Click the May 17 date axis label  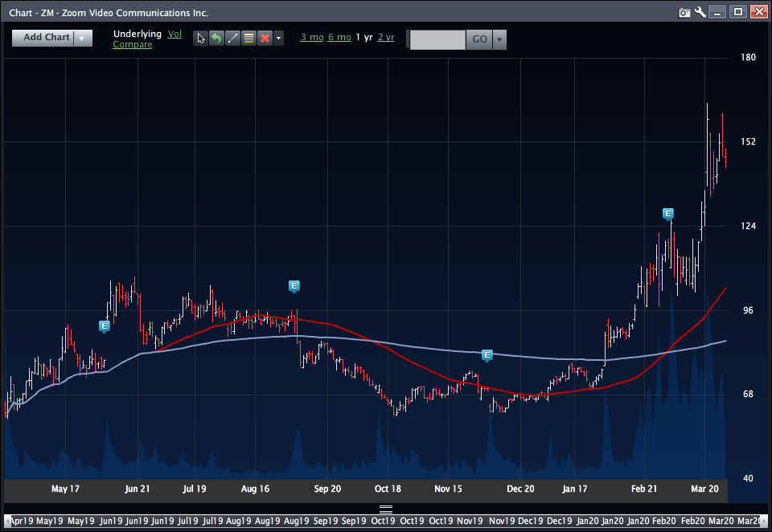[65, 489]
